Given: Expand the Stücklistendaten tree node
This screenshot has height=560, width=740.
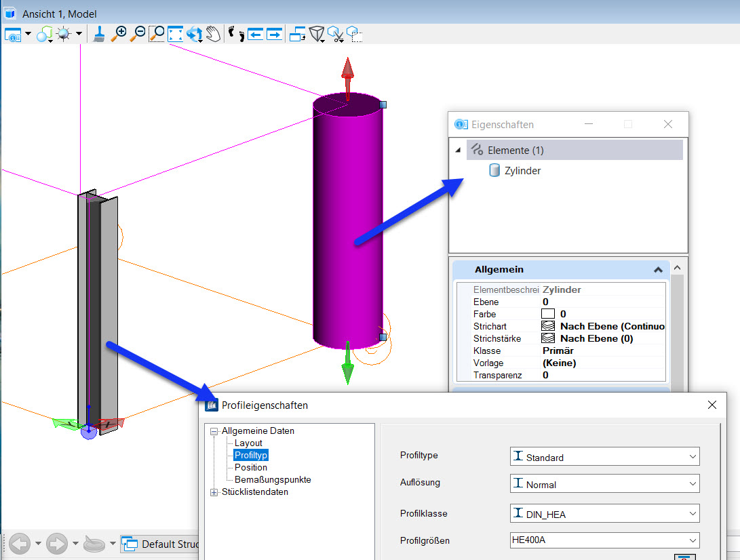Looking at the screenshot, I should [214, 492].
